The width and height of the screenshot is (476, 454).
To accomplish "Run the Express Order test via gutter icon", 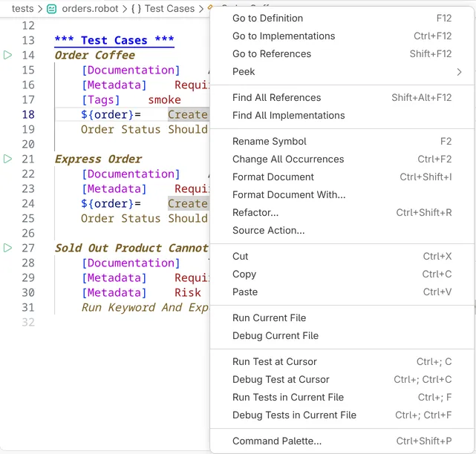I will tap(7, 159).
